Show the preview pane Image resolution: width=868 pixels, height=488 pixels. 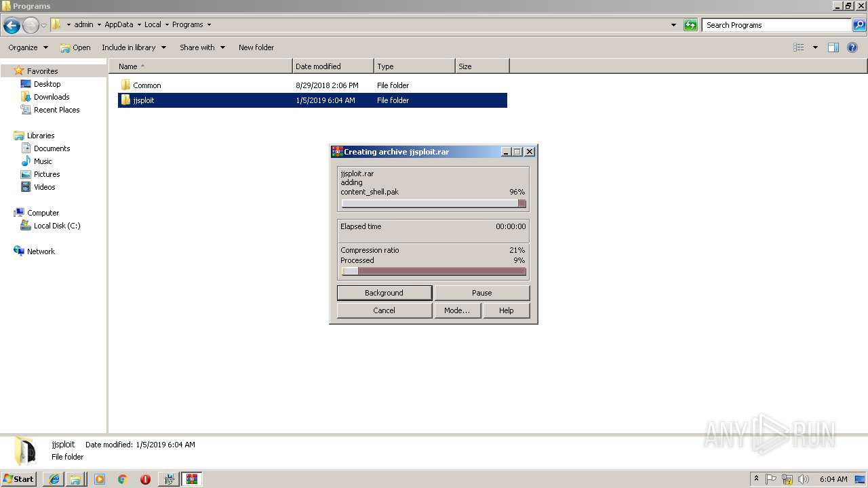click(833, 47)
